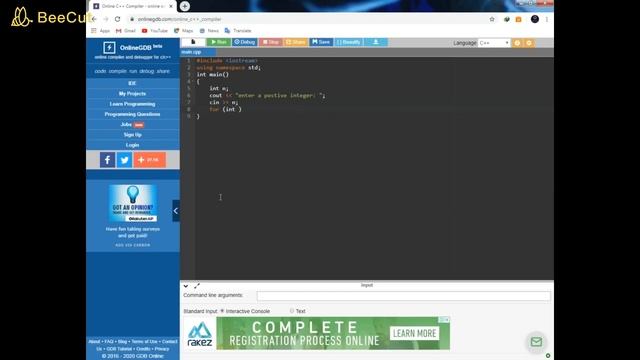Open the Chrome three-dot menu
640x360 pixels.
tap(547, 19)
